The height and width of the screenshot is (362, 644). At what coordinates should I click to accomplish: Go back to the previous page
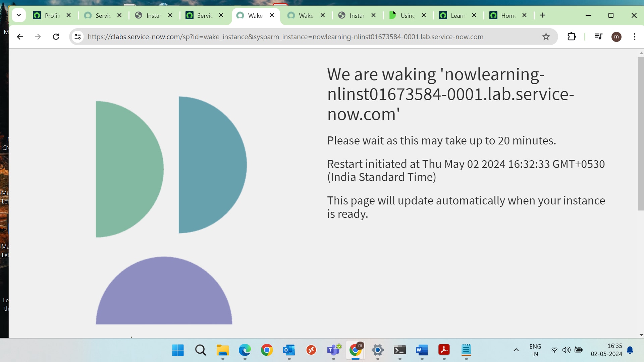click(20, 37)
